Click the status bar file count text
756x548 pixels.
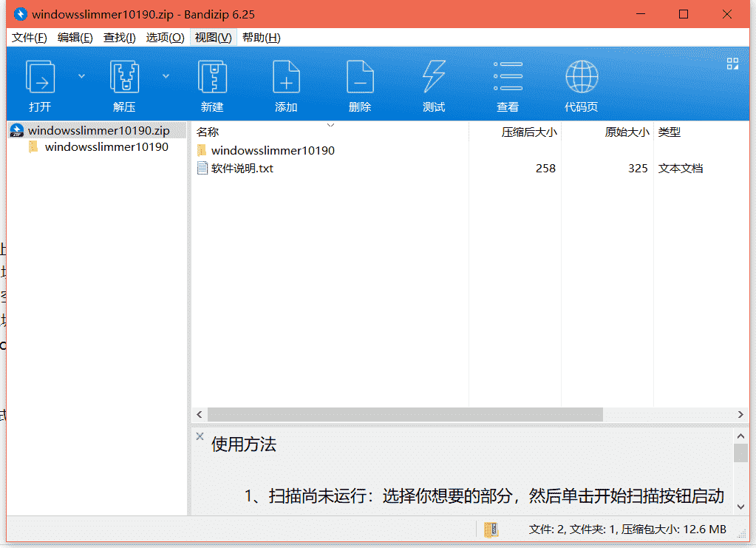[627, 530]
